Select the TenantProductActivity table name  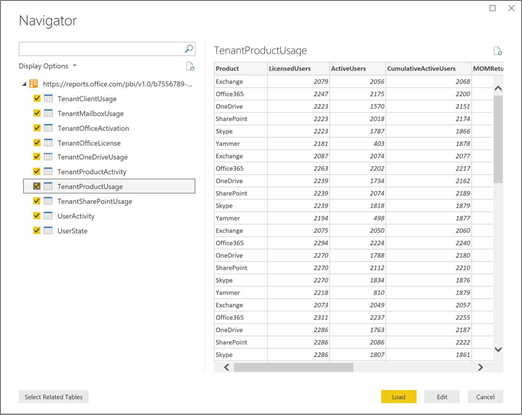point(92,172)
